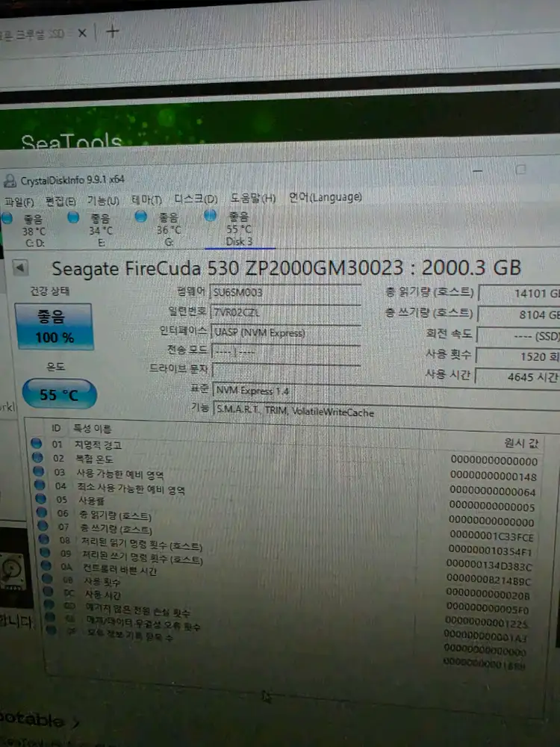Open the 도움말(H) menu
This screenshot has height=747, width=560.
tap(253, 198)
